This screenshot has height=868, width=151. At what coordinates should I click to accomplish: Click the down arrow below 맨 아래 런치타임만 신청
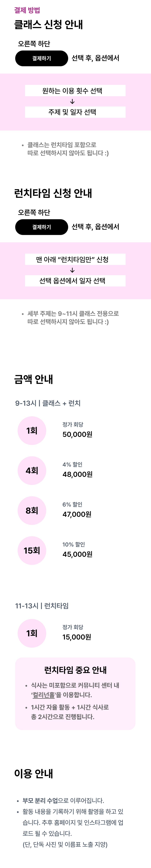(x=72, y=270)
